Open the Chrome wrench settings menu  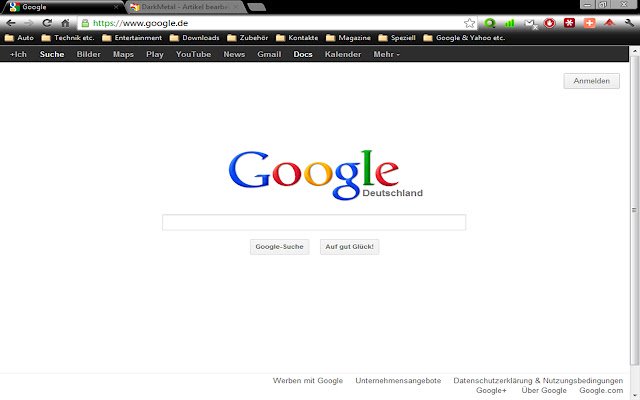click(x=629, y=23)
